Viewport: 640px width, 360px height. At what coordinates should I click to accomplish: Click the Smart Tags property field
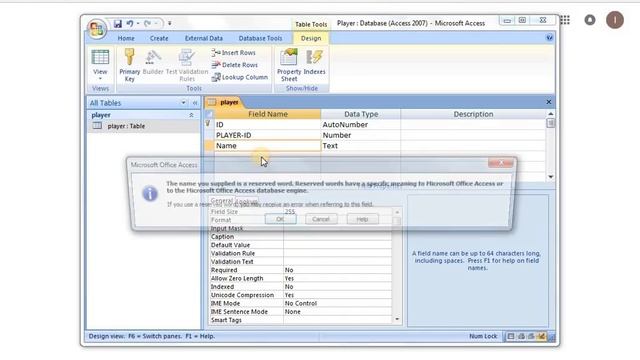338,320
